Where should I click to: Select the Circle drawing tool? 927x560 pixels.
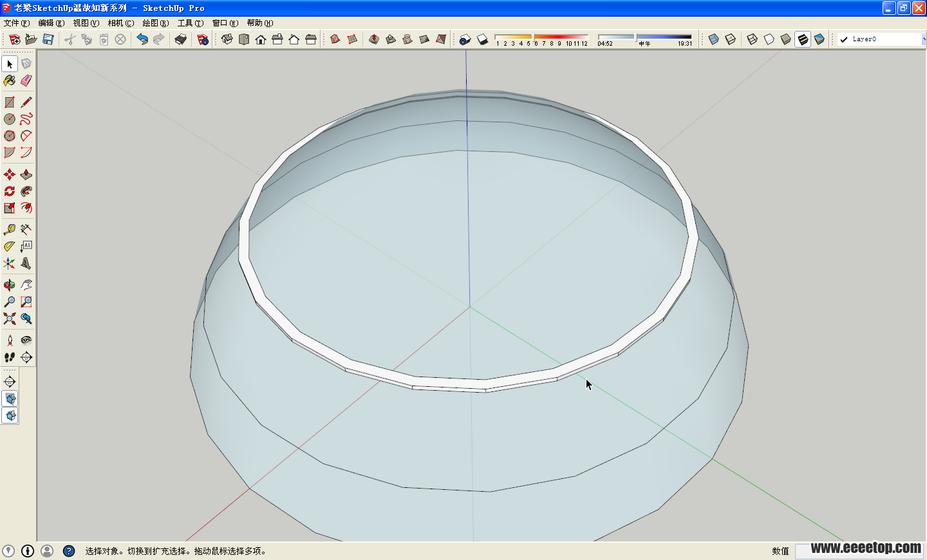click(x=10, y=119)
